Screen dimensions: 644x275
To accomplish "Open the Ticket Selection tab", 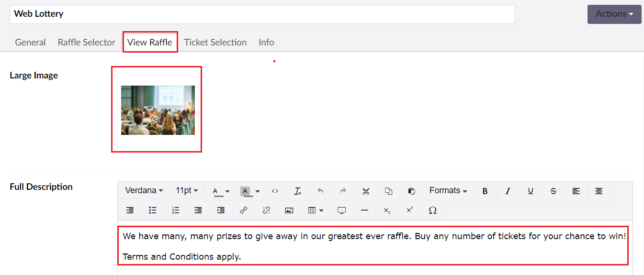I will [x=215, y=42].
